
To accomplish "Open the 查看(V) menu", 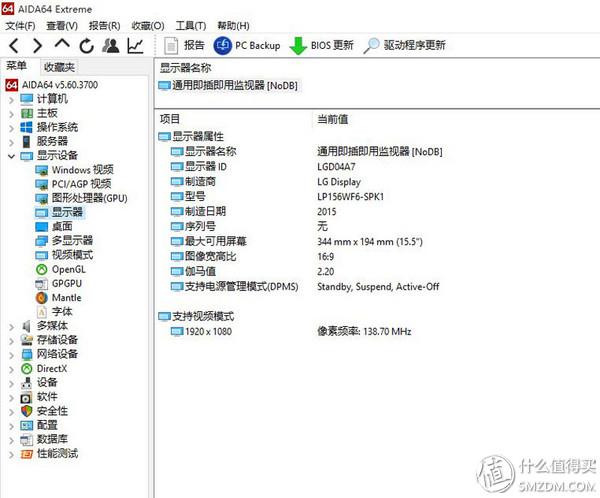I will point(62,26).
